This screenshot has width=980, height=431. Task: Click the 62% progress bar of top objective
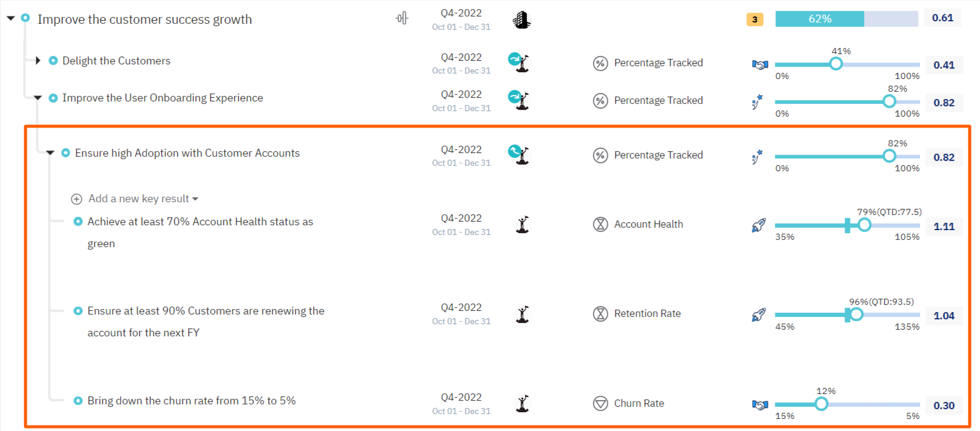tap(846, 19)
